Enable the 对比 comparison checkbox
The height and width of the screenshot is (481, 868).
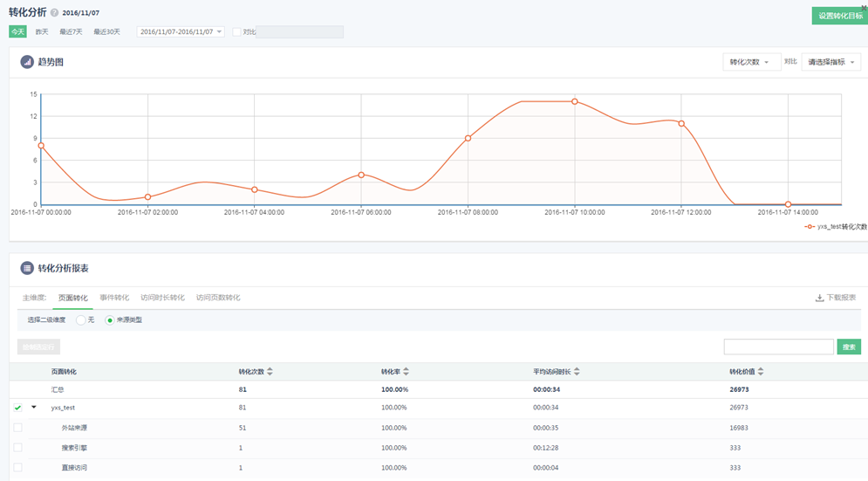237,32
